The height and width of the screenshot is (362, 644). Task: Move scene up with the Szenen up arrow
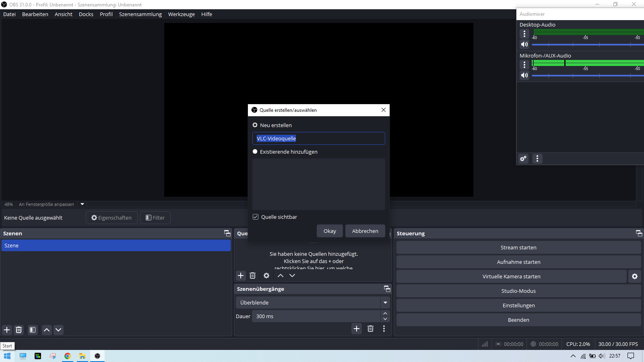(x=47, y=330)
